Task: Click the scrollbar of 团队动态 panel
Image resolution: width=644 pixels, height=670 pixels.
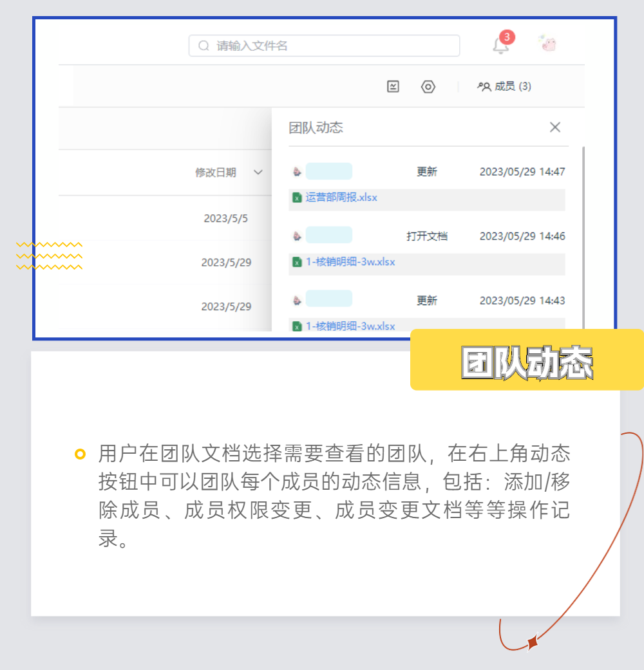Action: pos(583,237)
